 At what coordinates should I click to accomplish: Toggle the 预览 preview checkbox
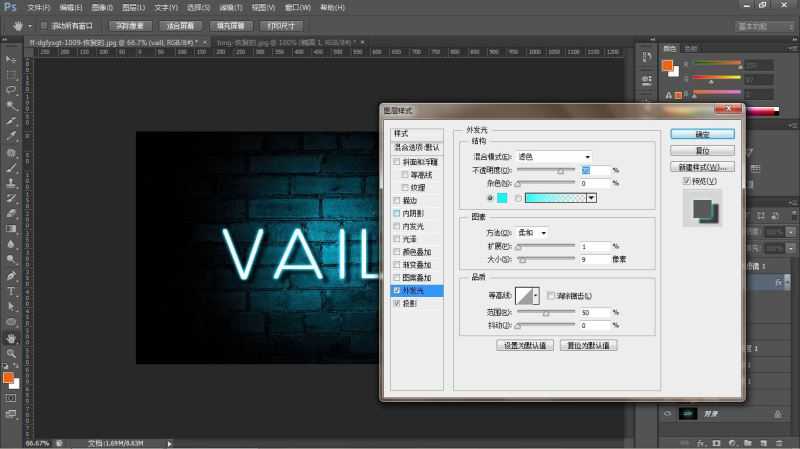point(686,181)
